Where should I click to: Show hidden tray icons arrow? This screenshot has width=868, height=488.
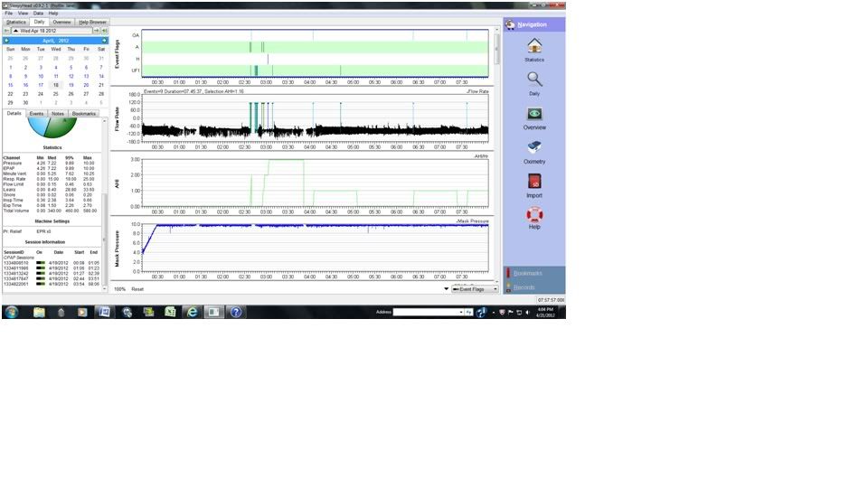[x=495, y=313]
